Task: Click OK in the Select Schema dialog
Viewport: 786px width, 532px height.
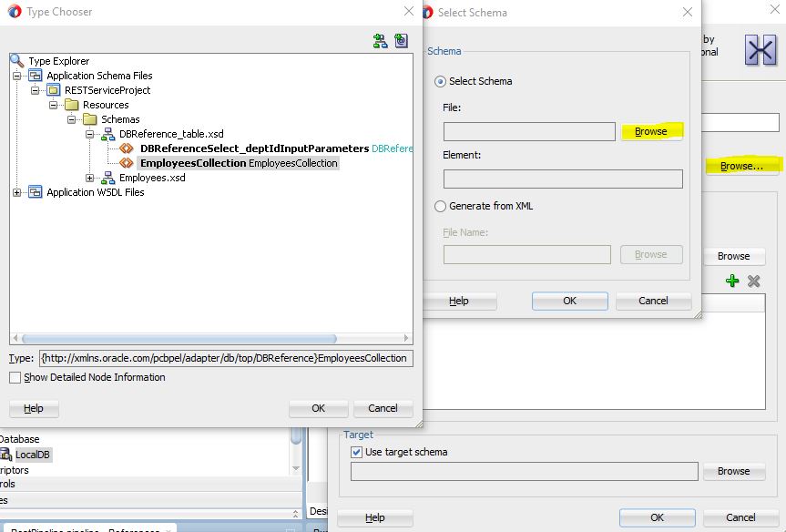Action: pyautogui.click(x=570, y=301)
